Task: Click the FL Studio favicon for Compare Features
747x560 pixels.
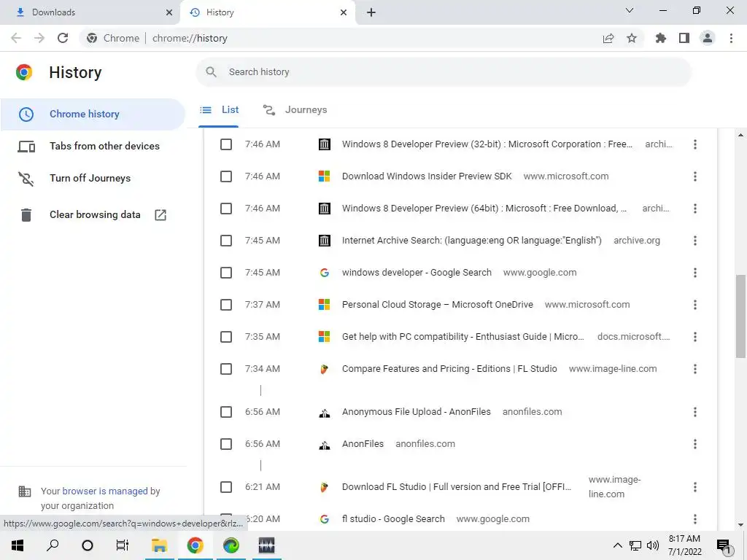Action: (x=325, y=369)
